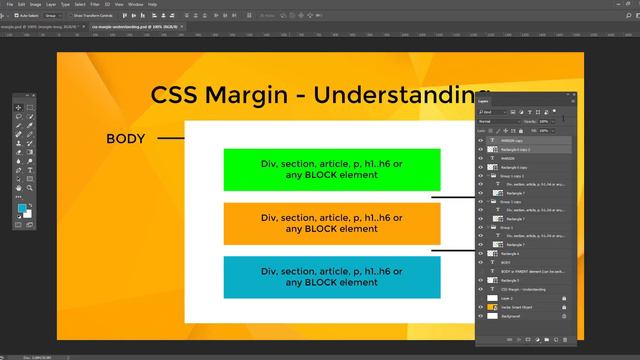This screenshot has height=360, width=640.
Task: Click new adjustment layer icon
Action: click(x=538, y=340)
